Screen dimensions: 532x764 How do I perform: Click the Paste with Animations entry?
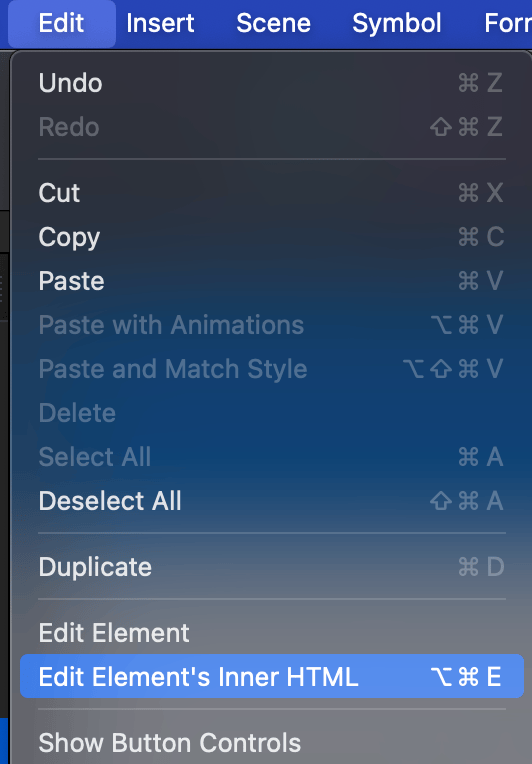(272, 325)
